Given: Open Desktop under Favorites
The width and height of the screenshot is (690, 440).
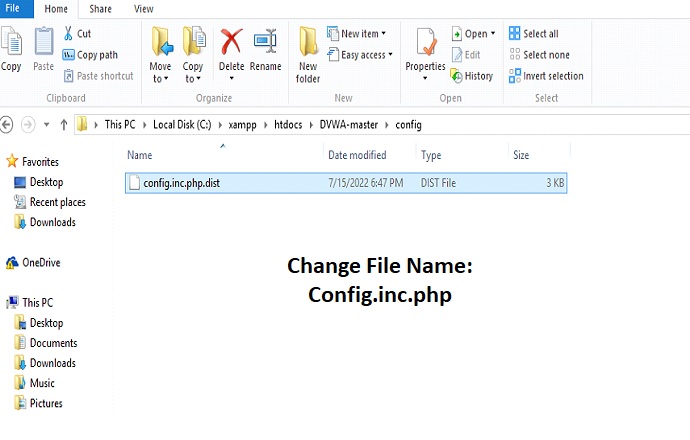Looking at the screenshot, I should [x=39, y=182].
